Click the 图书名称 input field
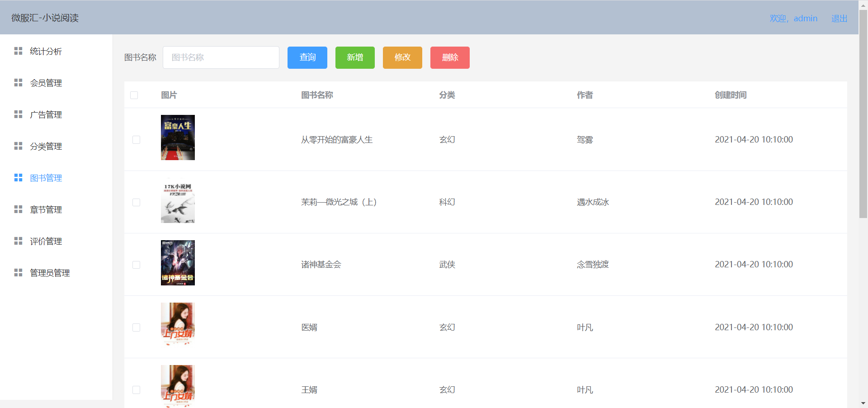 click(x=221, y=57)
